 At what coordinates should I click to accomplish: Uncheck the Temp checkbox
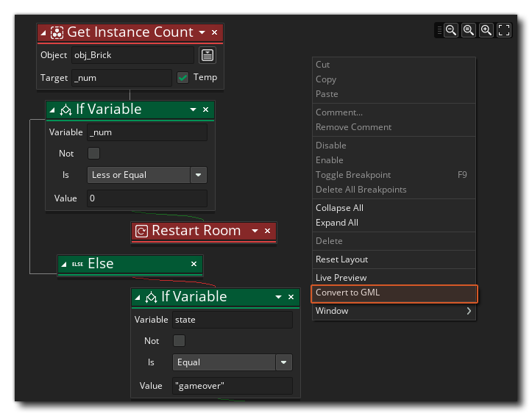tap(183, 77)
